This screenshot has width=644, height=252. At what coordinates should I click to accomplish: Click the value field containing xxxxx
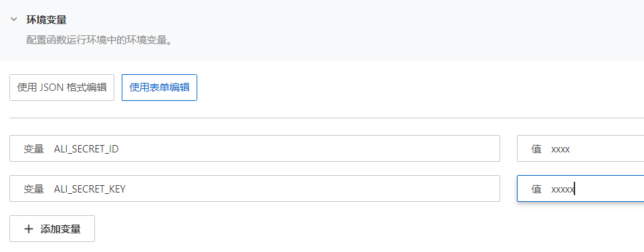click(580, 188)
